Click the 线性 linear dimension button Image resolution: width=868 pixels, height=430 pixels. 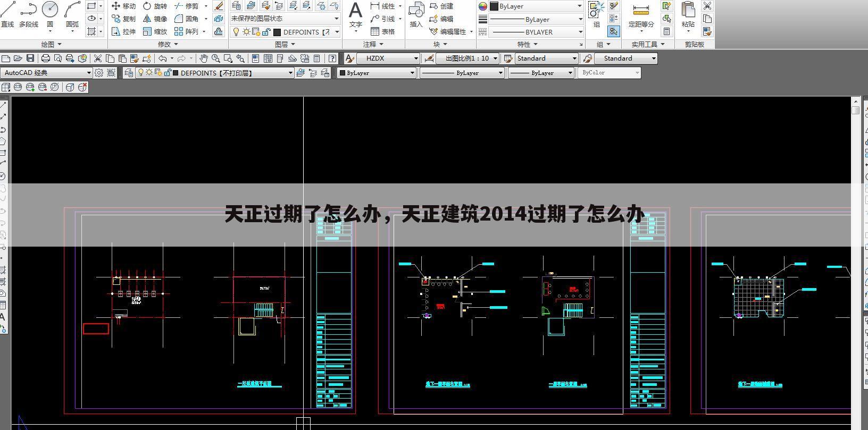click(383, 6)
